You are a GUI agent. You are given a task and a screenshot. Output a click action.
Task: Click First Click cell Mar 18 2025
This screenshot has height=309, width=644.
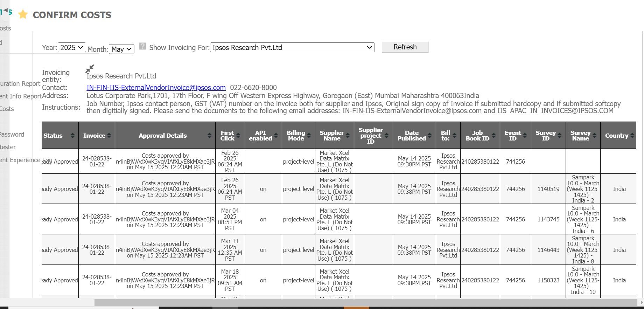230,280
